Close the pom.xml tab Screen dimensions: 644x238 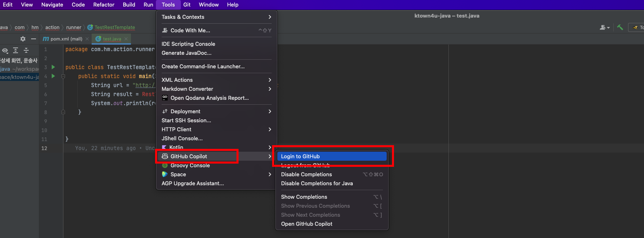click(x=87, y=39)
